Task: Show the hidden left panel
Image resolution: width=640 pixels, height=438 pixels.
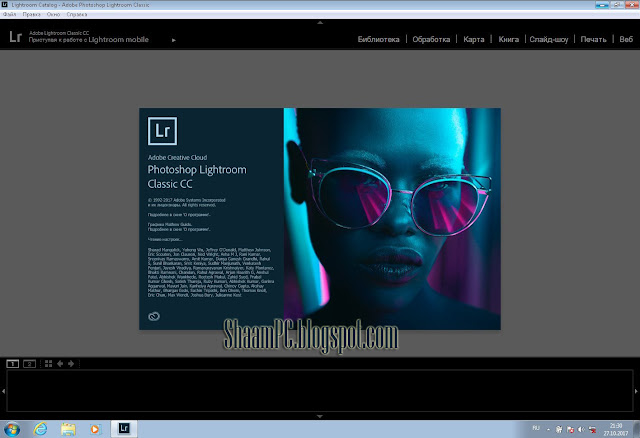Action: [x=3, y=391]
